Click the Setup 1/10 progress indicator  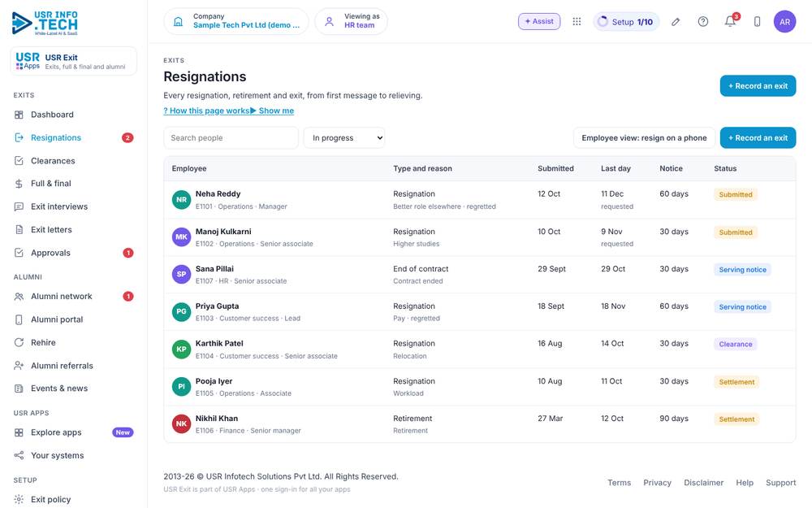pyautogui.click(x=626, y=22)
